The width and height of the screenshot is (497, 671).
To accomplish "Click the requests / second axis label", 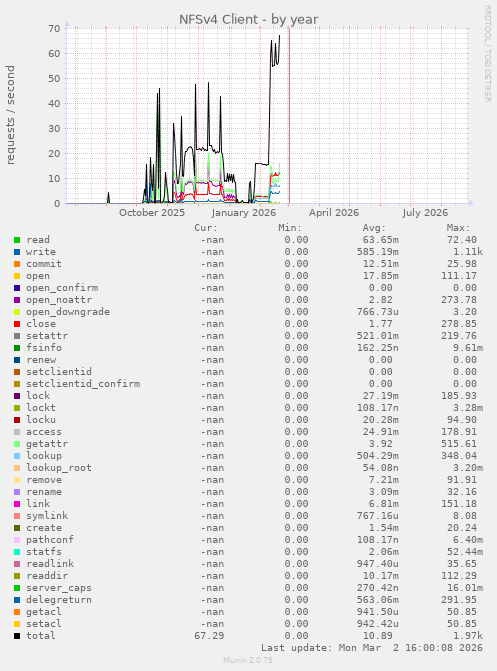I will click(10, 115).
